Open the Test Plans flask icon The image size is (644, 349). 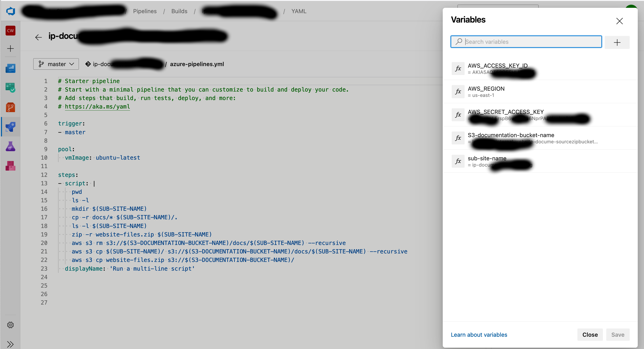[10, 146]
